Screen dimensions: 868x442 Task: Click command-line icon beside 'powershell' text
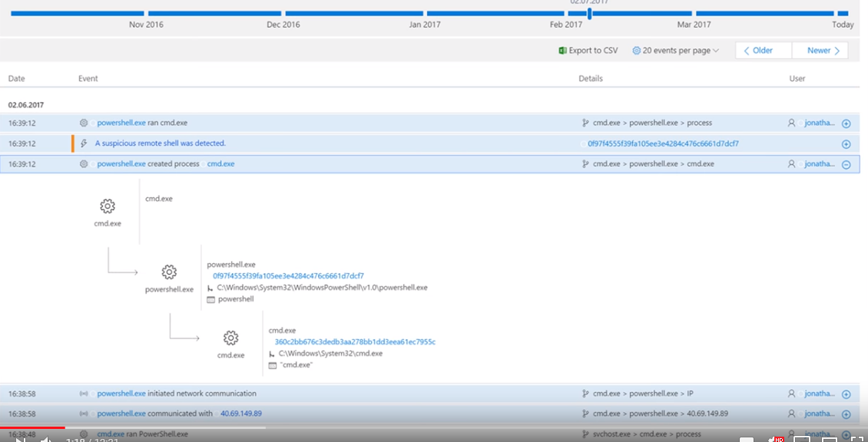[x=210, y=300]
